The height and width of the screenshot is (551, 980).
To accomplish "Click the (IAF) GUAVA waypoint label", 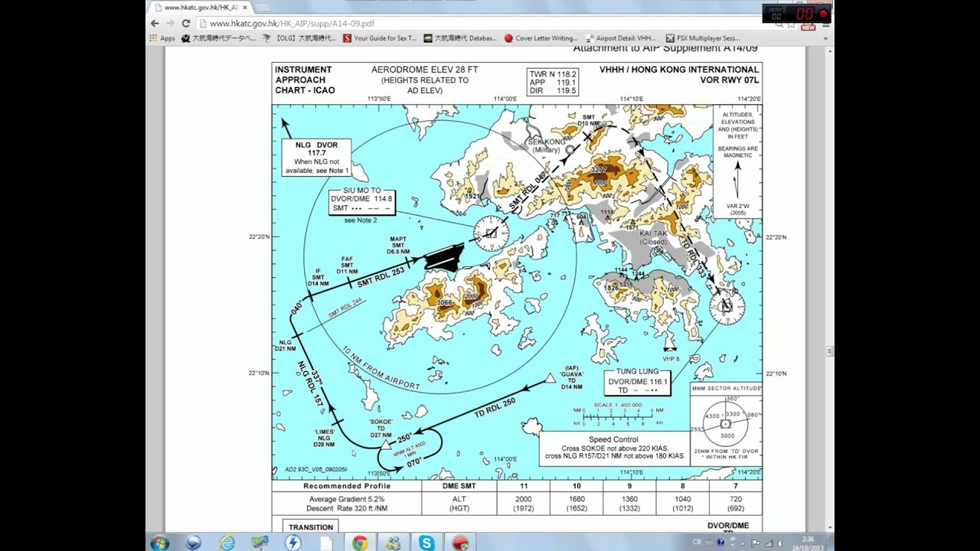I will pyautogui.click(x=572, y=378).
